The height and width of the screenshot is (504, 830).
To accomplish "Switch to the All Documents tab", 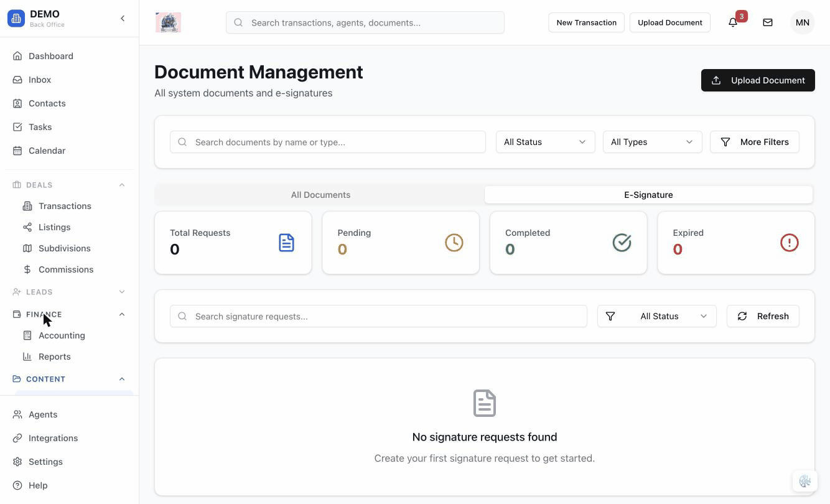I will click(x=320, y=195).
